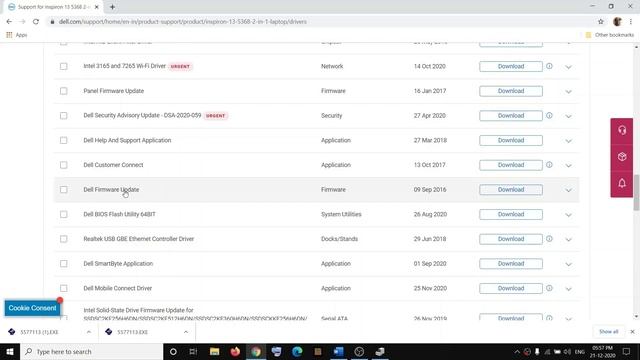Viewport: 640px width, 360px height.
Task: Open the headset contact support icon
Action: click(x=622, y=131)
